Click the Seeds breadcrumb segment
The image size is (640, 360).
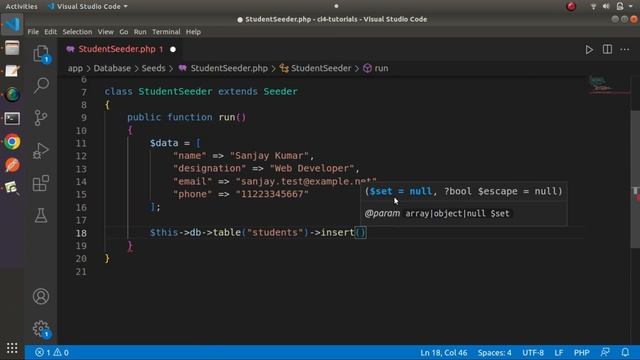tap(153, 68)
